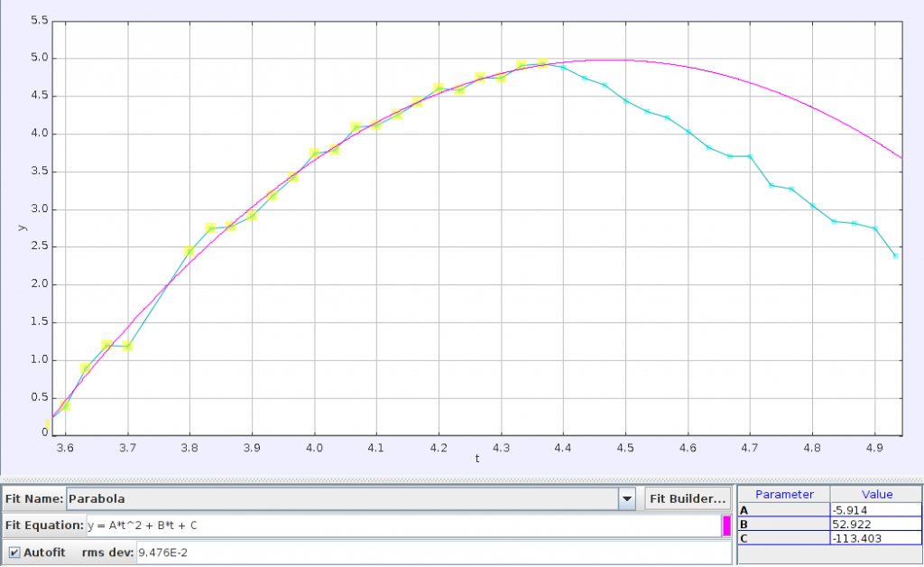This screenshot has width=924, height=567.
Task: Click the 5.0 tick on y axis
Action: (x=40, y=59)
